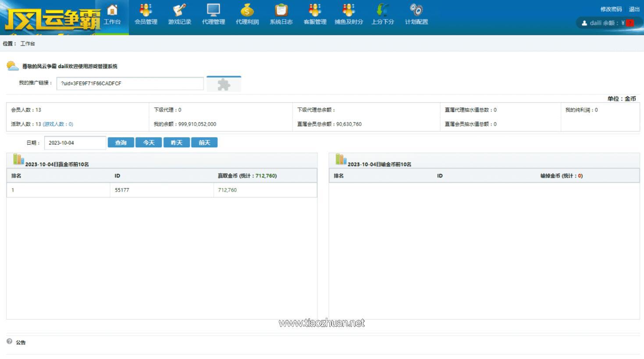Click 修改密码 to change password
The height and width of the screenshot is (359, 644).
coord(611,9)
